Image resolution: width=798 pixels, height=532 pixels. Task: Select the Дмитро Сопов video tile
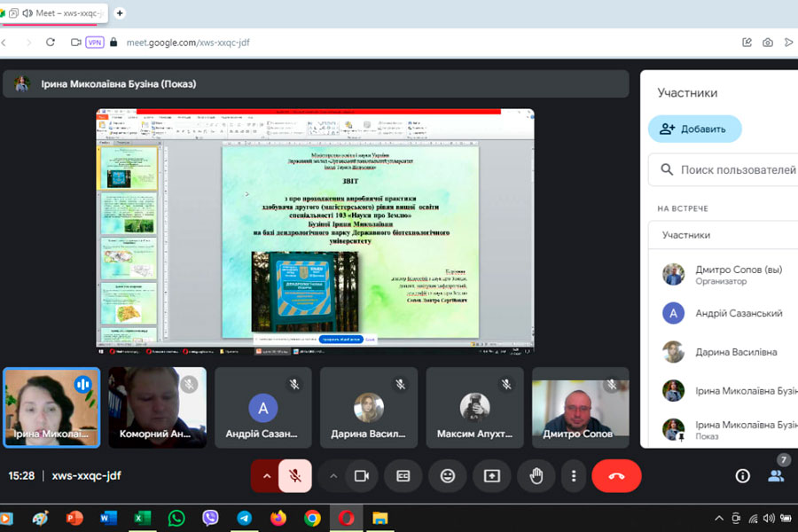pyautogui.click(x=580, y=407)
